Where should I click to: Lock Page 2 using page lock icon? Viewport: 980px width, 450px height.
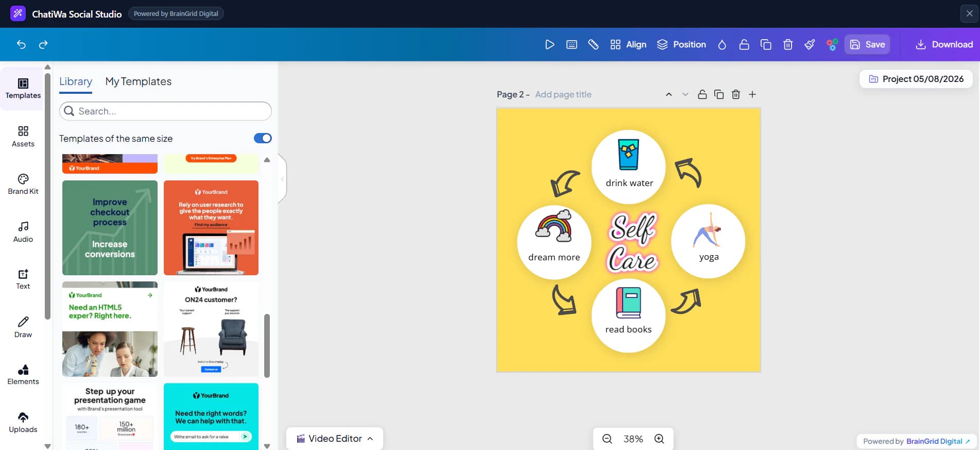tap(702, 94)
